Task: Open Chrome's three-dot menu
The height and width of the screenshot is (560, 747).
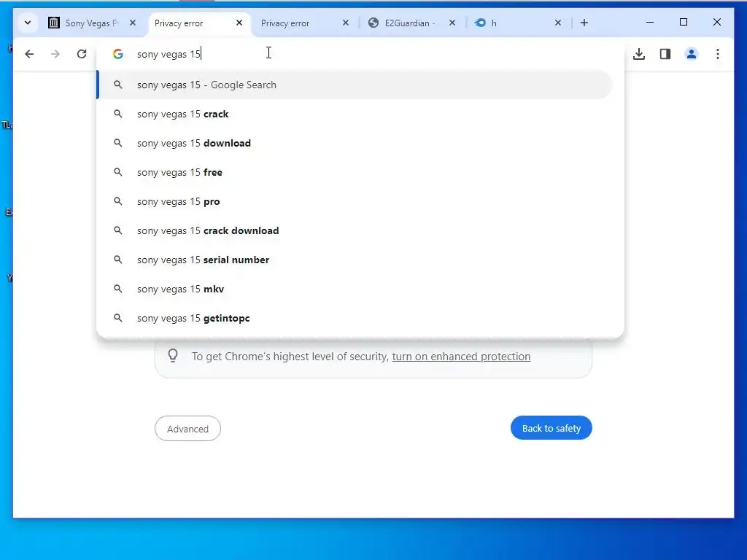Action: (x=718, y=54)
